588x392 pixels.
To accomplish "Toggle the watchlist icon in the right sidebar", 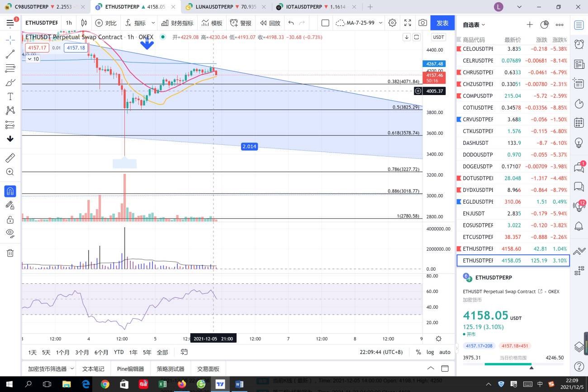I will click(x=579, y=24).
